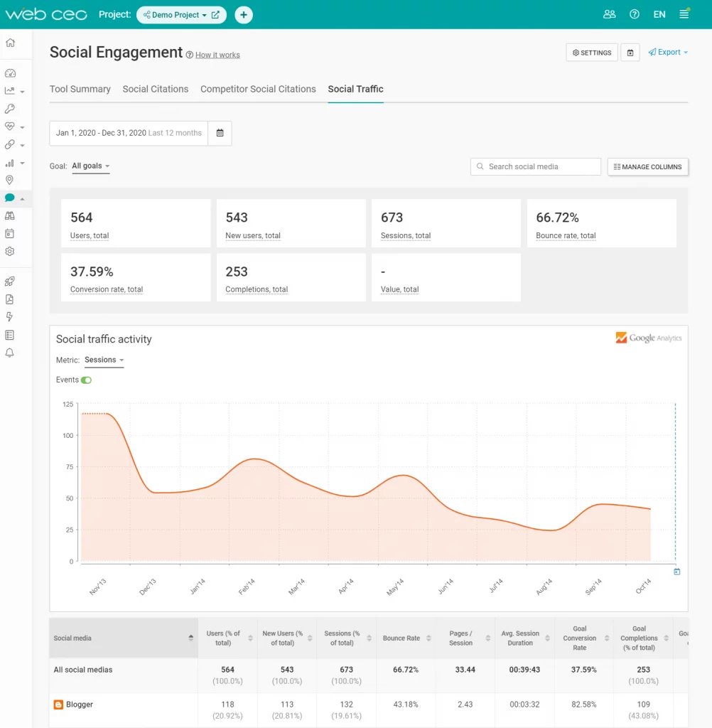Click the SETTINGS button
The height and width of the screenshot is (728, 712).
tap(592, 53)
